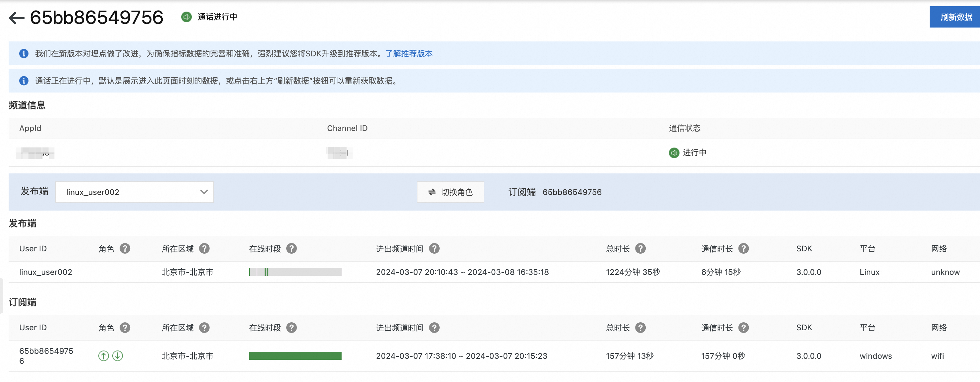Click help icon beside 角色 in publisher table
This screenshot has width=980, height=382.
(125, 249)
